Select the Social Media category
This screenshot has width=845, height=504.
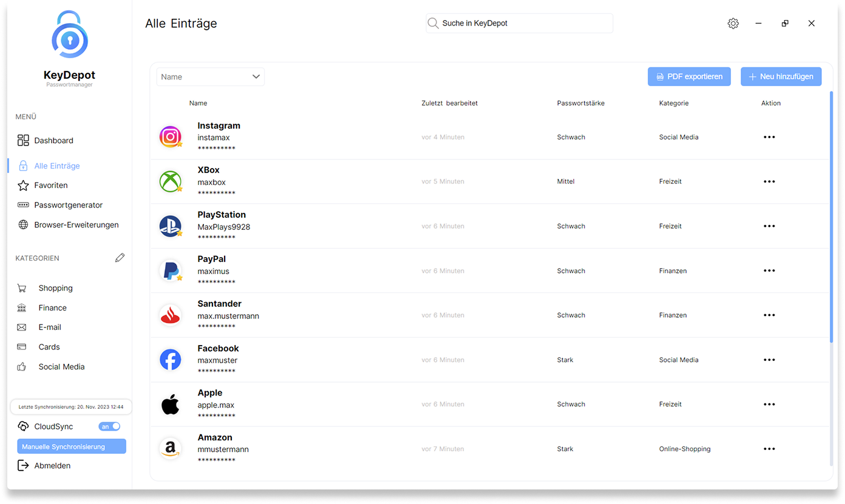point(61,366)
